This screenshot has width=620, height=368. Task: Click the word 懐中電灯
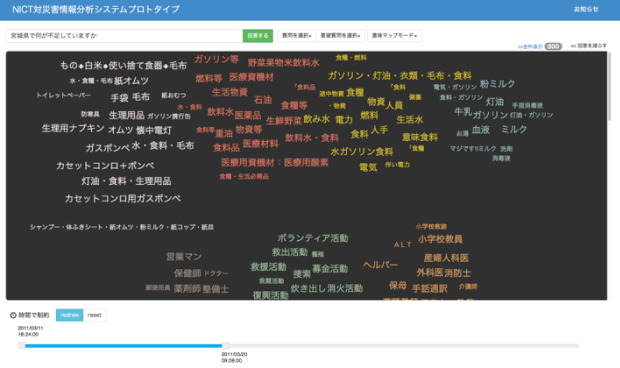click(154, 130)
